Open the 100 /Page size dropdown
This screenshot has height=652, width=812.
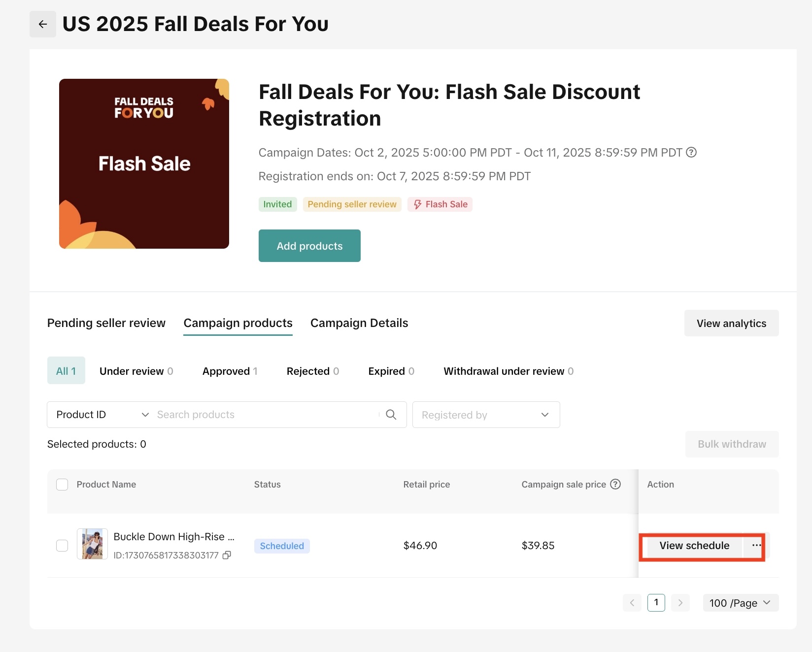tap(740, 603)
